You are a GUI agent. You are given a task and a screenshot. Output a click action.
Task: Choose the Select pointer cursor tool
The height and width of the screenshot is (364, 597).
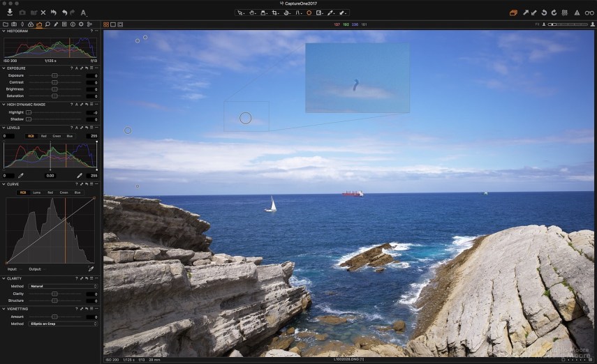pos(241,13)
